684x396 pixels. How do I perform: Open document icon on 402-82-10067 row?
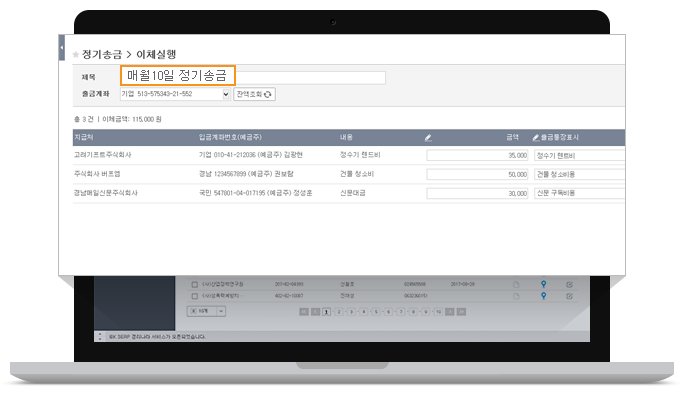(516, 296)
